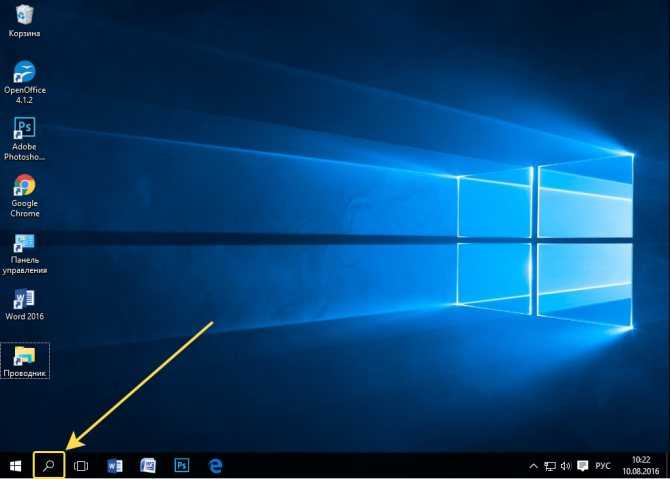Launch Photoshop from the taskbar
Screen dimensions: 670x479
[x=182, y=465]
